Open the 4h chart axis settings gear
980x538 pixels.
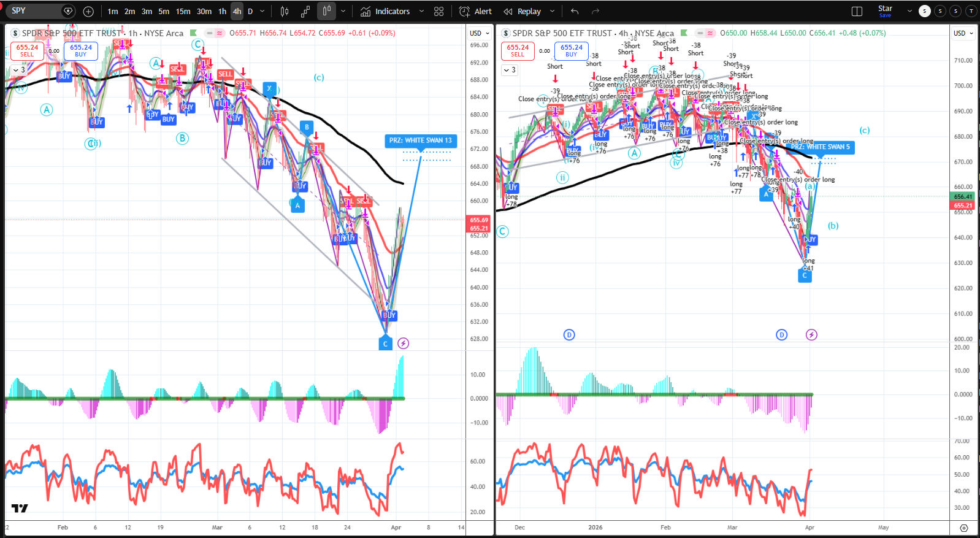[x=964, y=528]
